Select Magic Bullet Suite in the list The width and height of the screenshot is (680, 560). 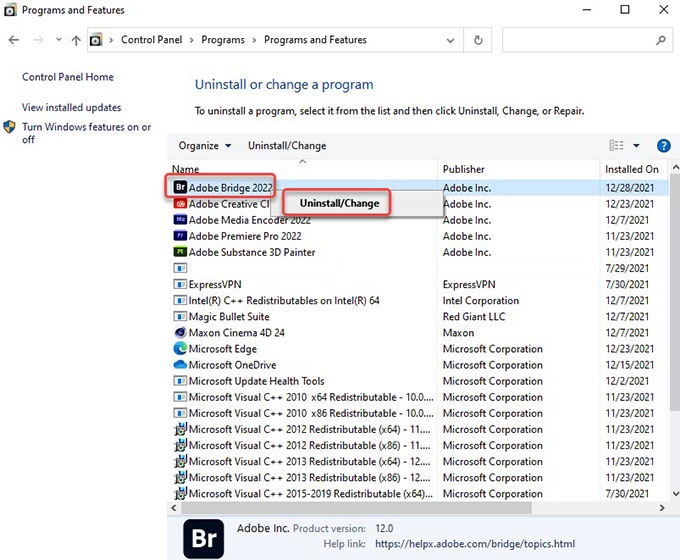[229, 316]
